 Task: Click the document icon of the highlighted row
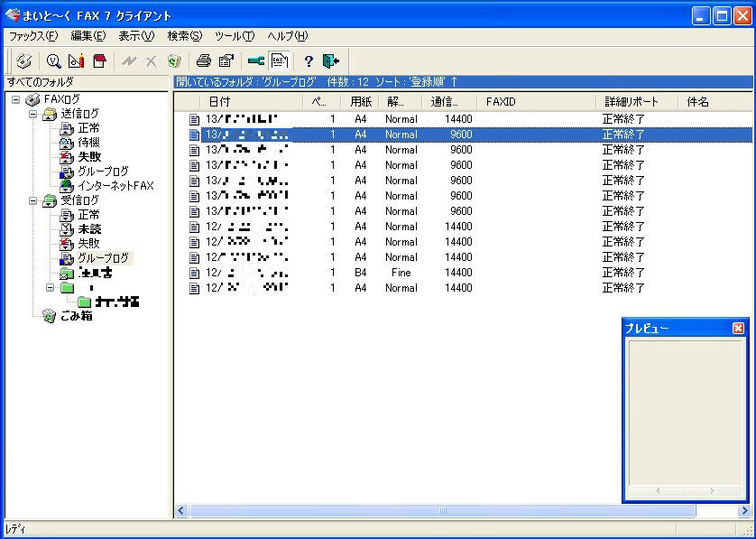(x=194, y=135)
